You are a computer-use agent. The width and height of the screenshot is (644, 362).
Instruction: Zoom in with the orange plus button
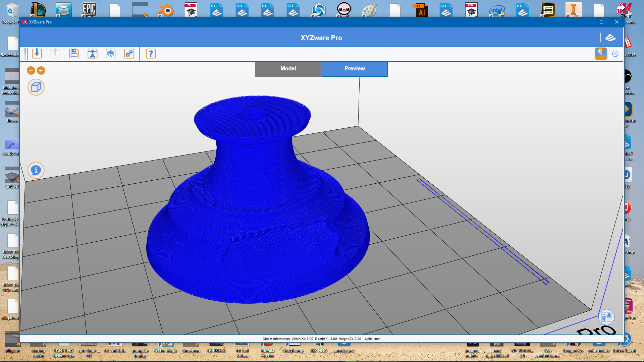pos(41,70)
